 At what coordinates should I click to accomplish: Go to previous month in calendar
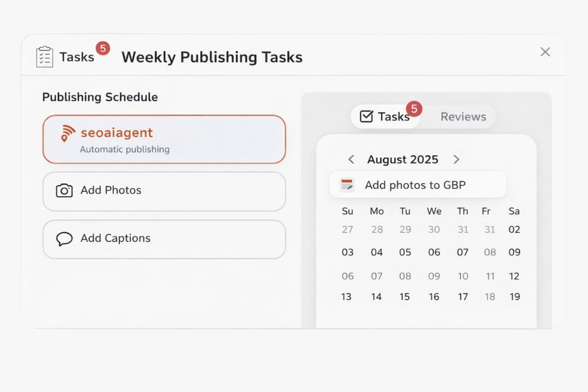tap(351, 160)
